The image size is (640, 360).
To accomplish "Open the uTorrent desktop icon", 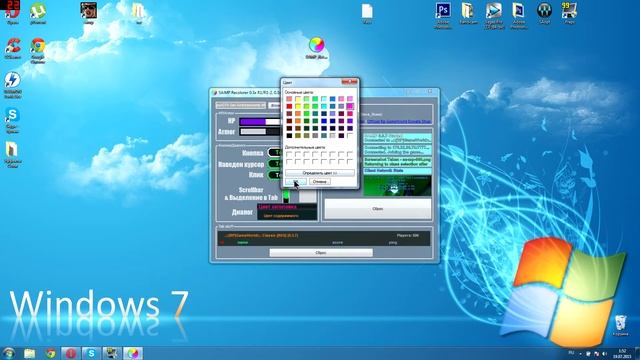I will [38, 12].
